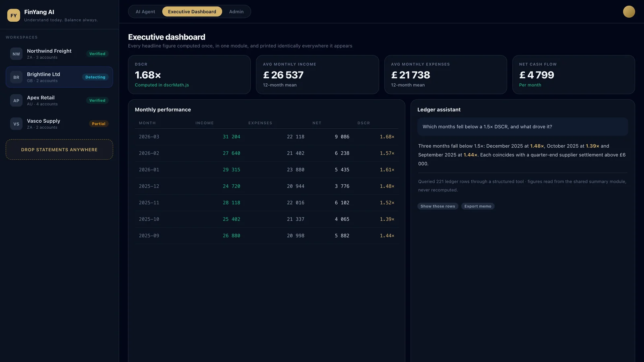Click the Avg Monthly Income card
Image resolution: width=644 pixels, height=362 pixels.
[x=318, y=75]
